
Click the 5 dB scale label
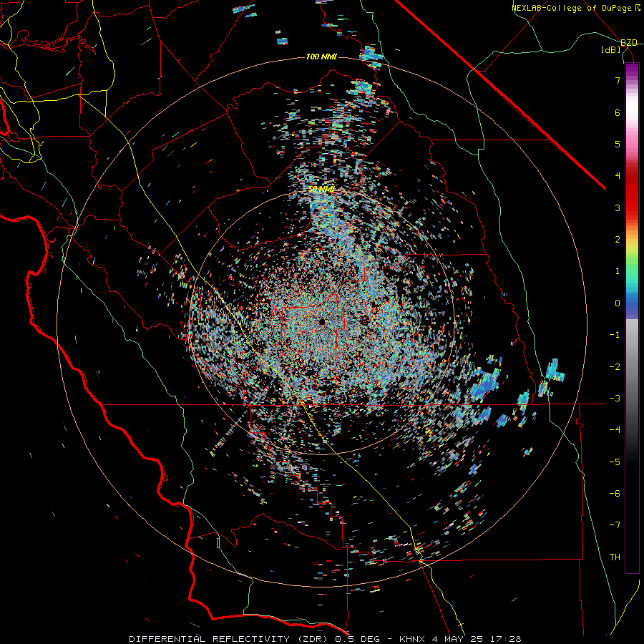(618, 144)
